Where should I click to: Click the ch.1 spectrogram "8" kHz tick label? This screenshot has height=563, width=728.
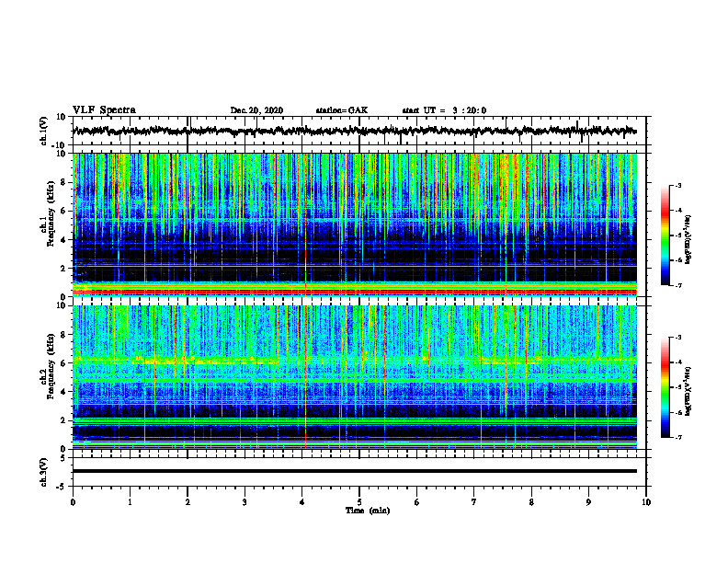[x=64, y=182]
